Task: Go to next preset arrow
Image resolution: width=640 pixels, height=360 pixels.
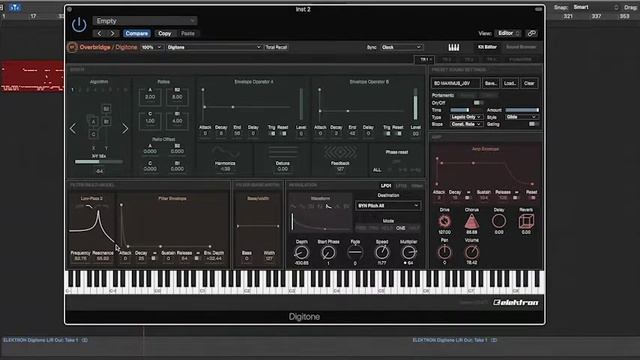Action: coord(112,33)
